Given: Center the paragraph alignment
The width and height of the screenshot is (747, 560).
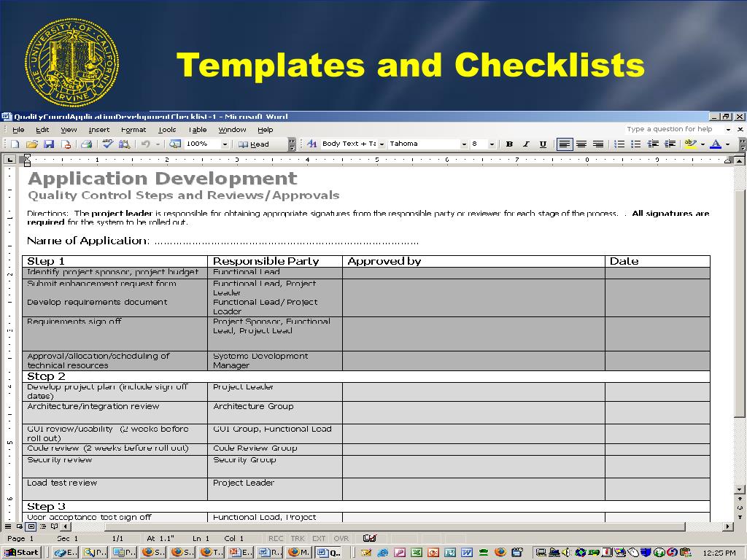Looking at the screenshot, I should coord(581,144).
